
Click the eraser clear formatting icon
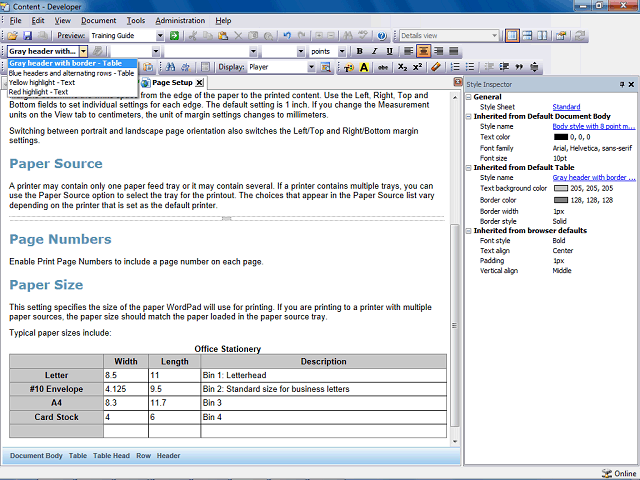[x=436, y=67]
